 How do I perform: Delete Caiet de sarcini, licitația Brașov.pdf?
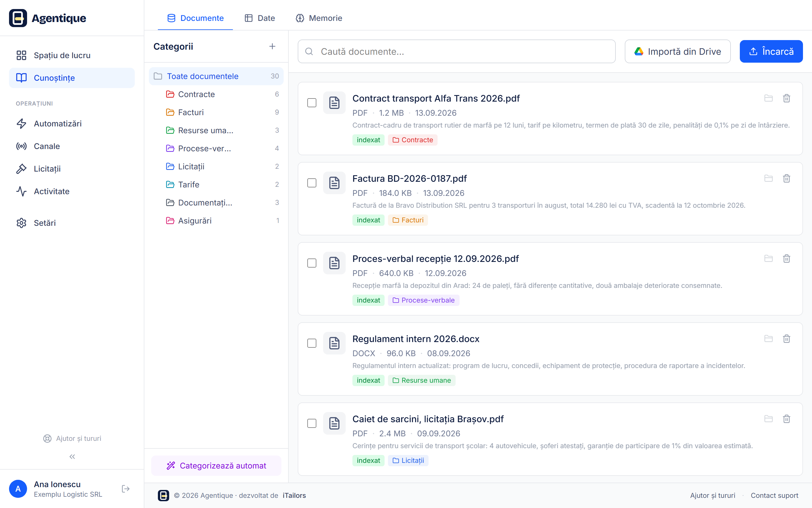[x=787, y=419]
